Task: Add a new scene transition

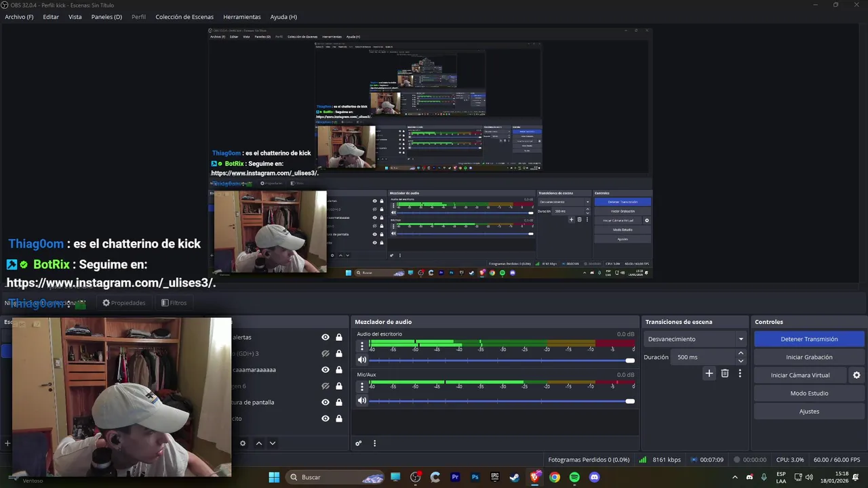Action: pos(709,373)
